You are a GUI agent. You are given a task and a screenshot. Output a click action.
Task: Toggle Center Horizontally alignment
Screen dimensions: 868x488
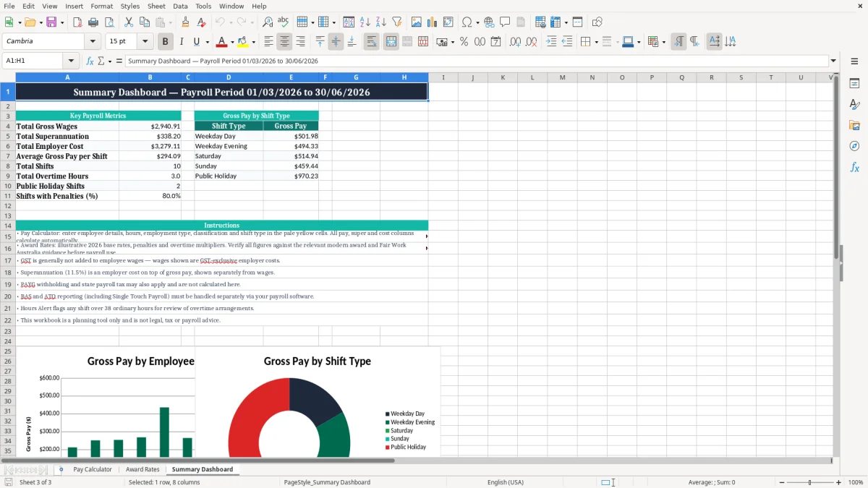(x=284, y=42)
